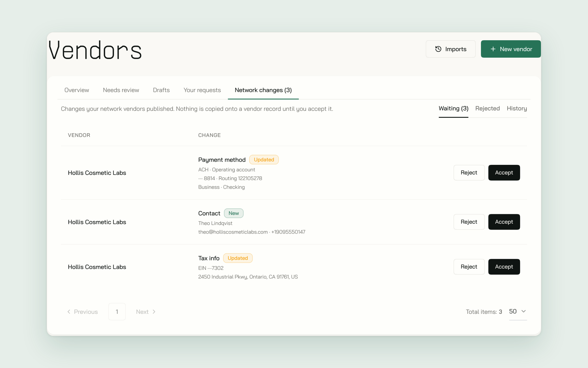
Task: Show the Waiting (3) sub-tab
Action: tap(453, 108)
